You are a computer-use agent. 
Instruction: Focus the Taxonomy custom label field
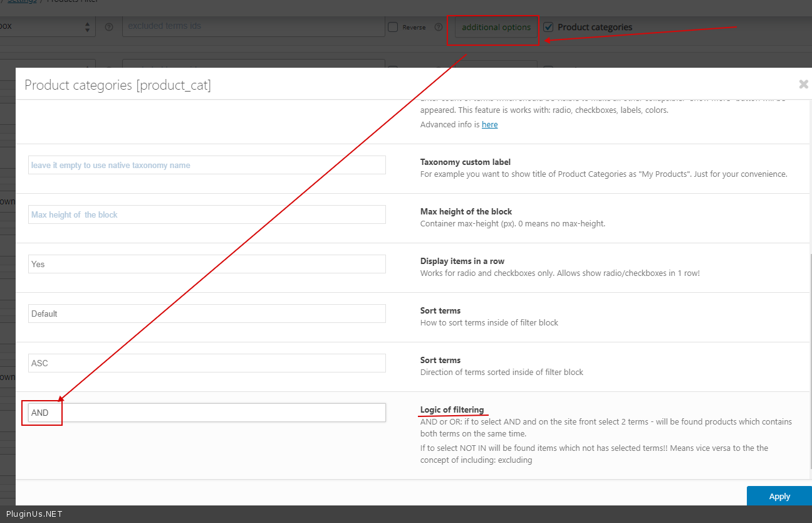click(207, 165)
